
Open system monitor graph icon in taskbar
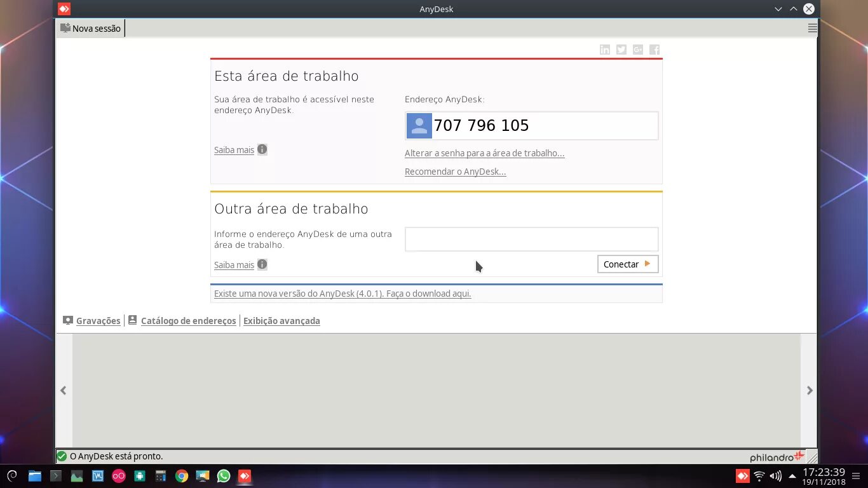[77, 475]
